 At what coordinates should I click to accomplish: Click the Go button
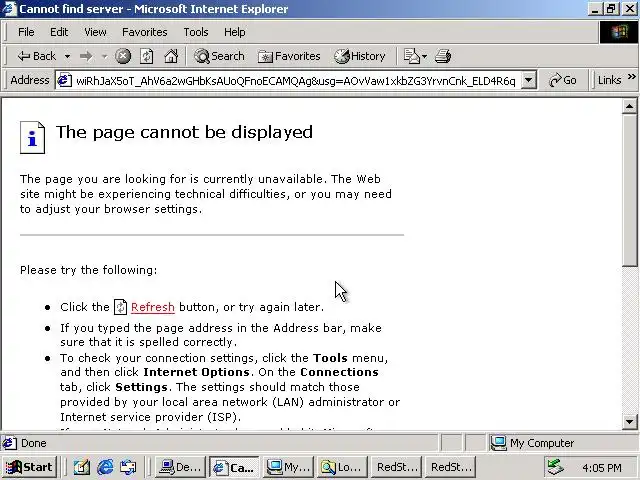pyautogui.click(x=563, y=80)
